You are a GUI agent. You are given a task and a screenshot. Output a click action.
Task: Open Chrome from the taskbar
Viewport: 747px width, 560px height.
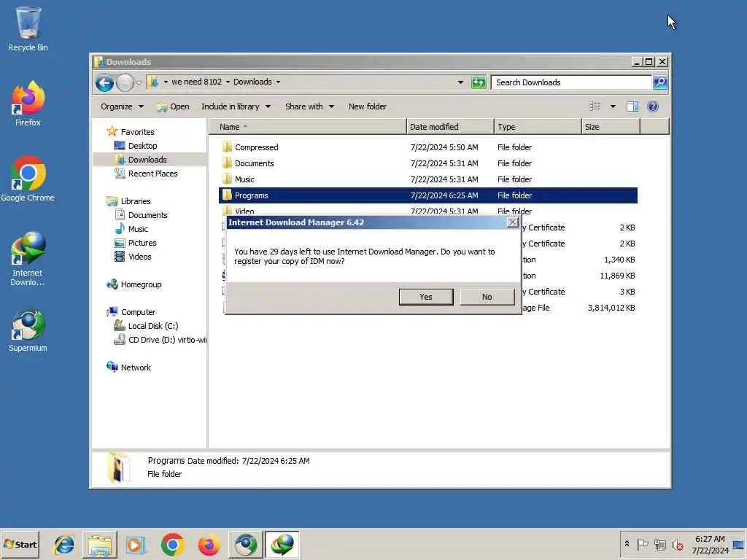[x=172, y=545]
